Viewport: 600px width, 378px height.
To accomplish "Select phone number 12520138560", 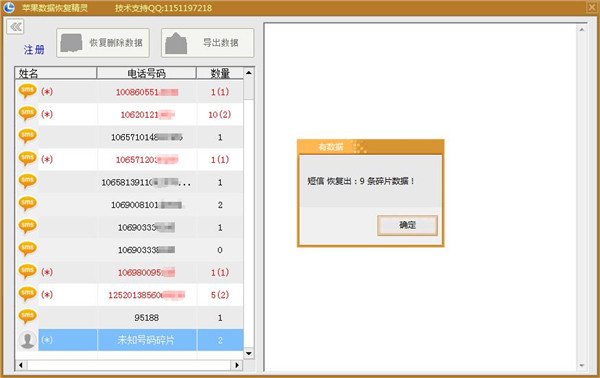I will tap(147, 295).
